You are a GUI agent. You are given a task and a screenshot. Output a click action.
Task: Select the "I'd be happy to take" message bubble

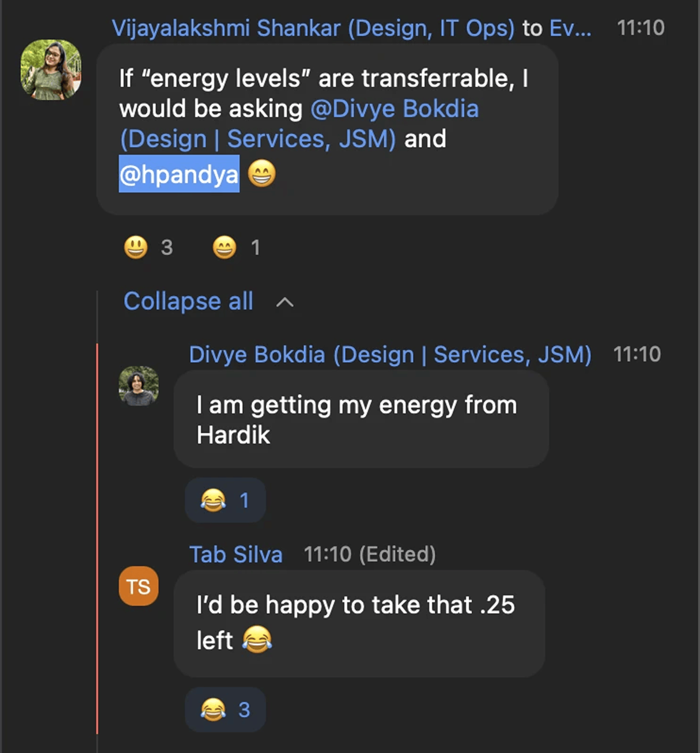(x=359, y=623)
